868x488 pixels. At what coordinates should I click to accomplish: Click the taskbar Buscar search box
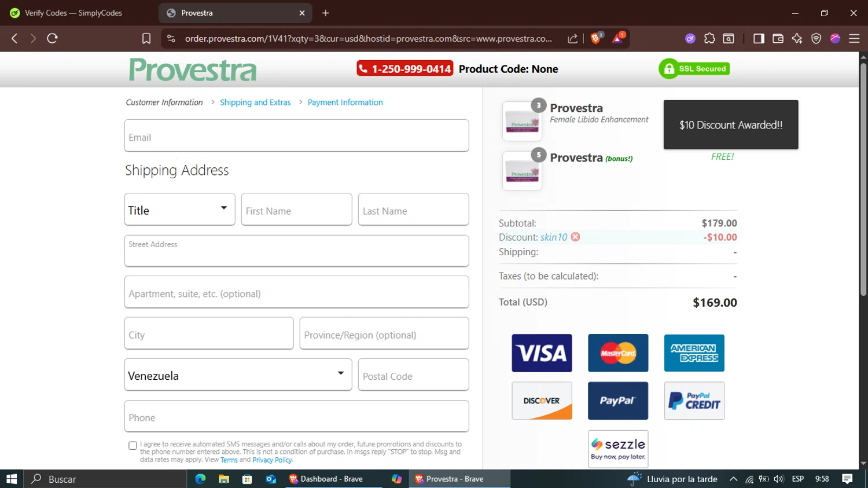point(105,479)
